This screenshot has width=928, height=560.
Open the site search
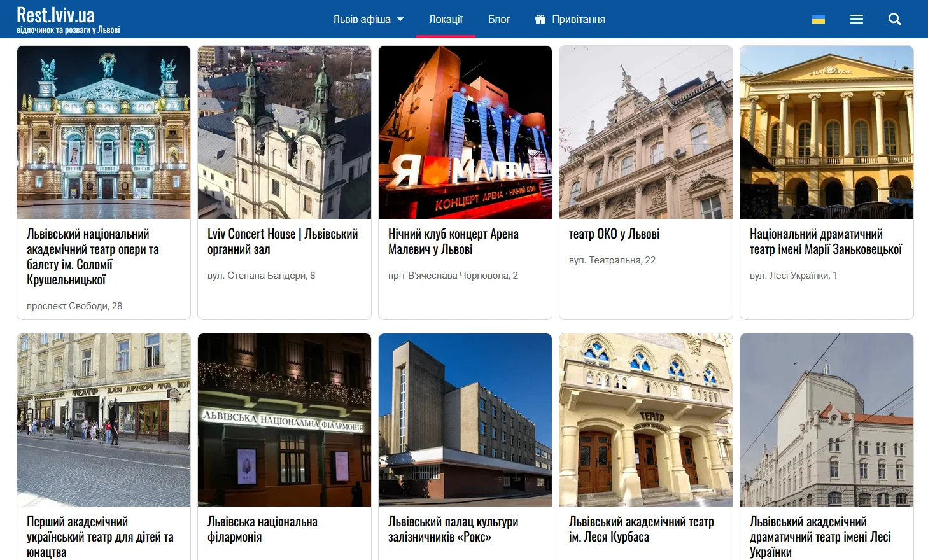895,19
